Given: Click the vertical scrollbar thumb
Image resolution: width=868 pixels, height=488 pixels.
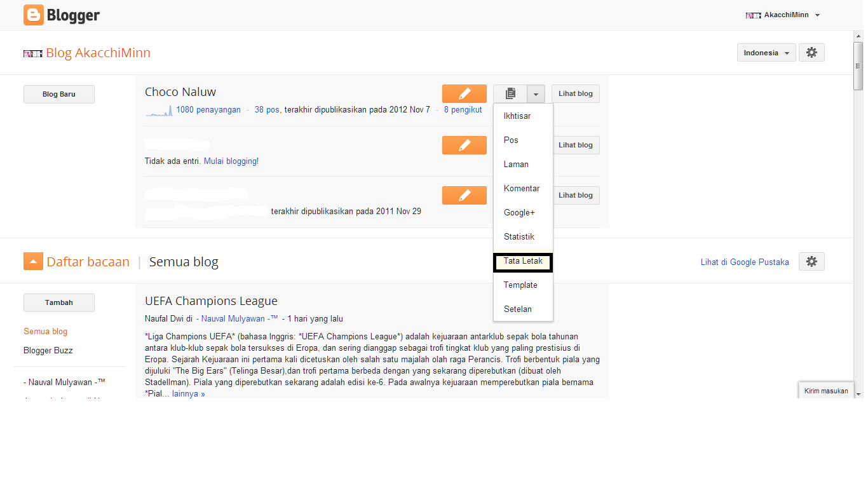Looking at the screenshot, I should (x=858, y=67).
